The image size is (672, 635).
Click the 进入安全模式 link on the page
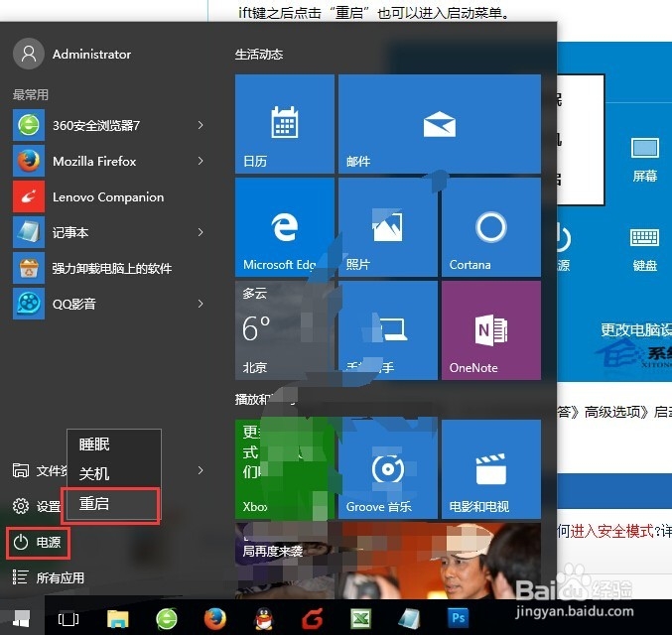coord(611,531)
